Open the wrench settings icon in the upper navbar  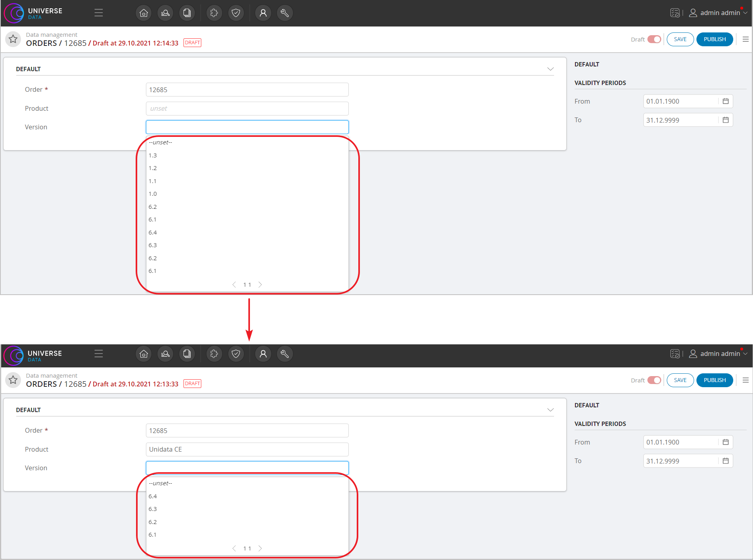[x=284, y=13]
